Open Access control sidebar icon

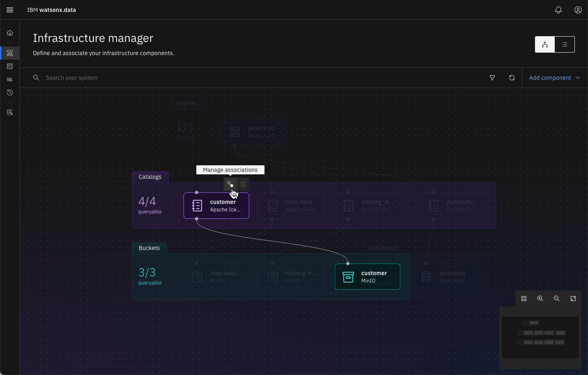tap(10, 112)
